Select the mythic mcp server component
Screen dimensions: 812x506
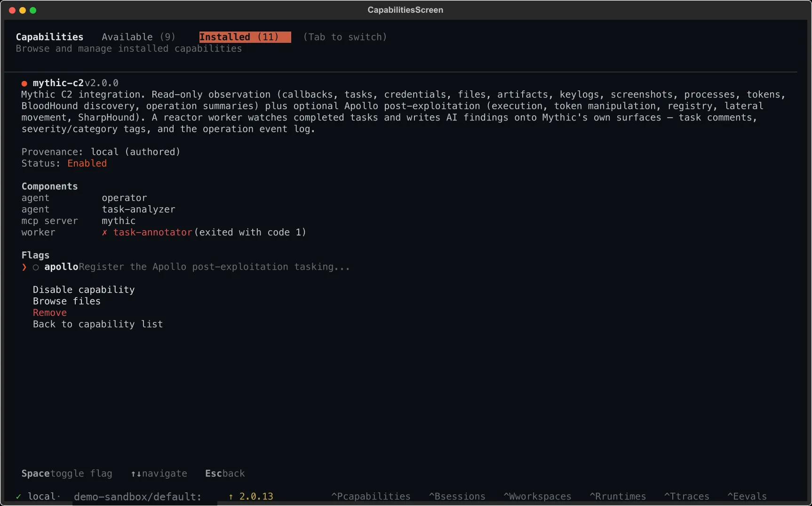[119, 221]
